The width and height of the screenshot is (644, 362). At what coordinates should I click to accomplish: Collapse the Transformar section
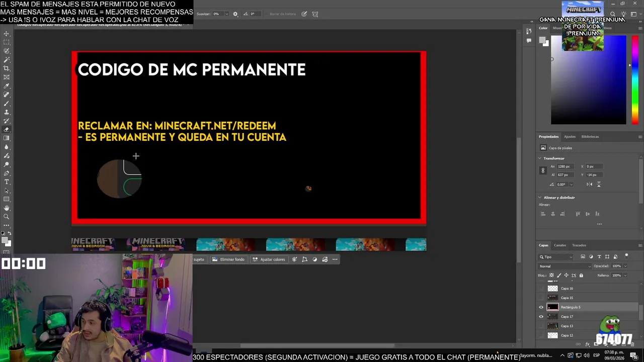click(x=540, y=158)
